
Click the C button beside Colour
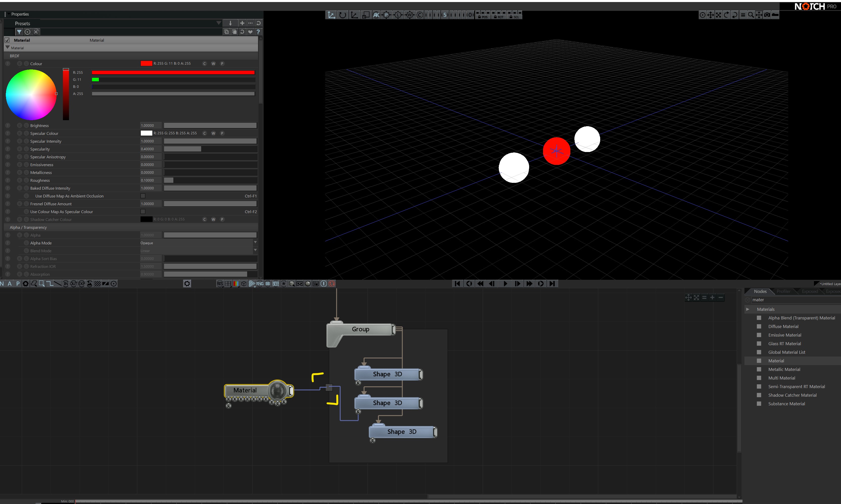click(x=204, y=64)
